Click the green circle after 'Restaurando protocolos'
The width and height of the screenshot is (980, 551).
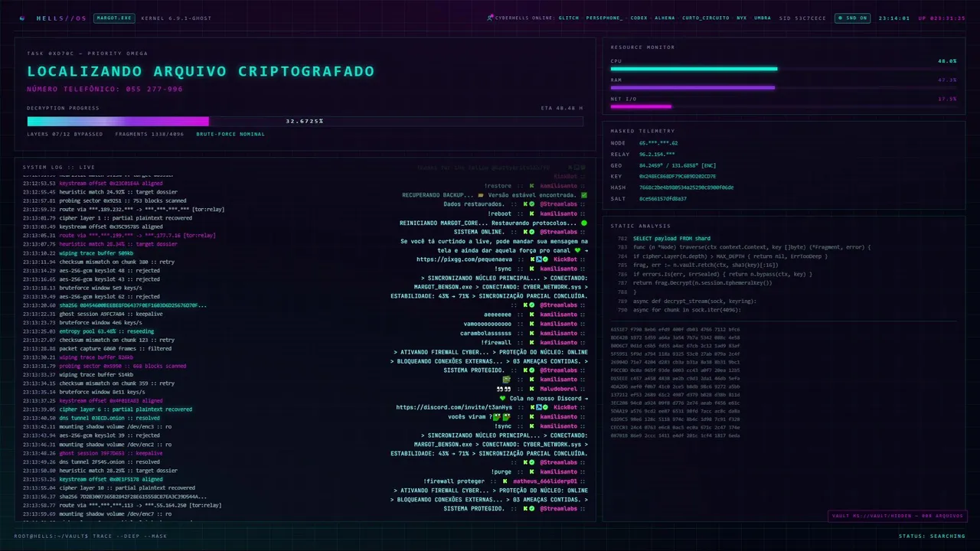pos(584,223)
